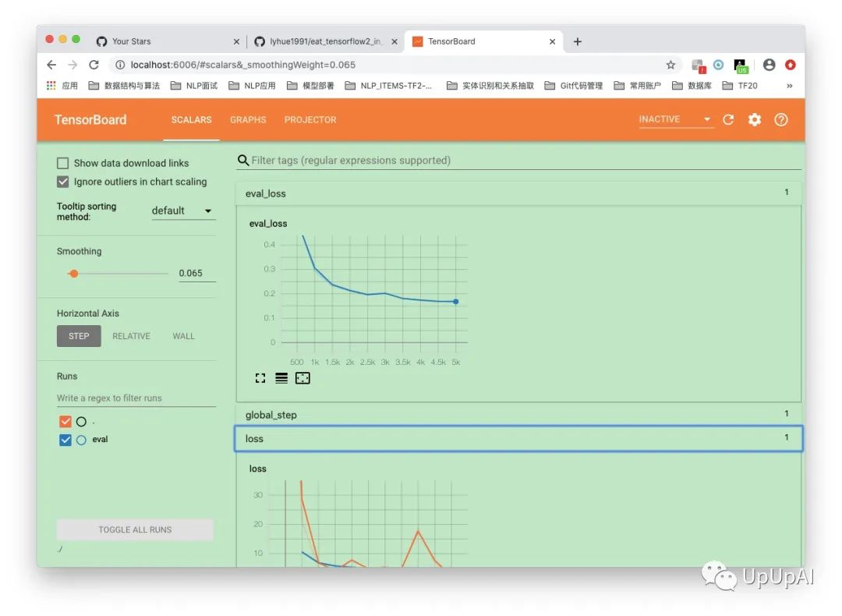Open the TF20 bookmark folder
Screen dimensions: 842x616
point(740,86)
